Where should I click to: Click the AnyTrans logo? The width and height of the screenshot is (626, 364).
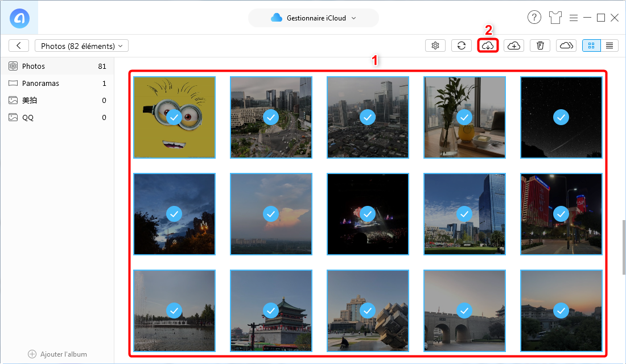[19, 17]
